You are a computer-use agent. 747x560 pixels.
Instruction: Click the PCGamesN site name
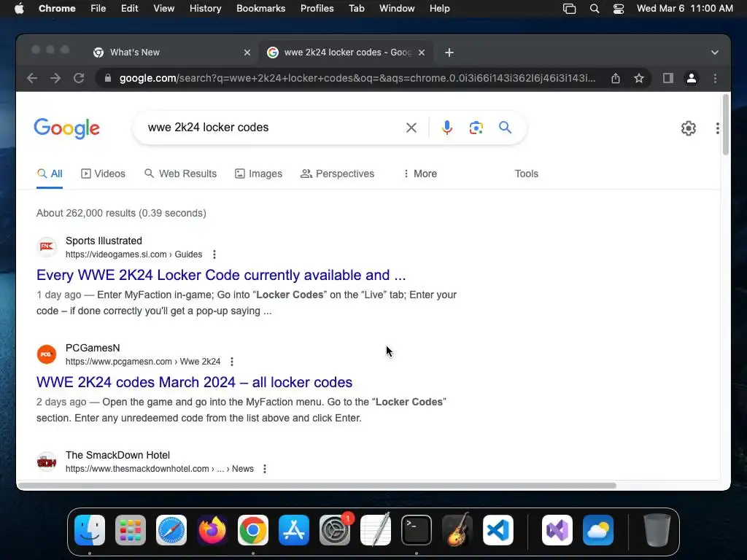coord(93,348)
